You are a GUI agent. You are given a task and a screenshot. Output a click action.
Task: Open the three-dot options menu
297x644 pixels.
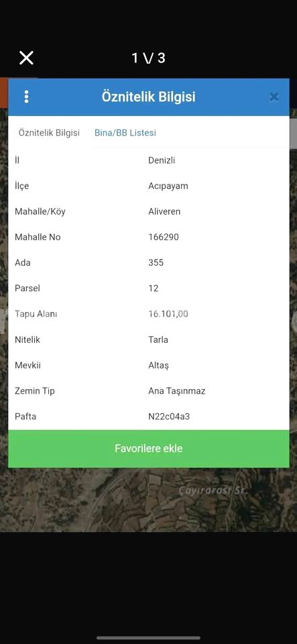26,97
